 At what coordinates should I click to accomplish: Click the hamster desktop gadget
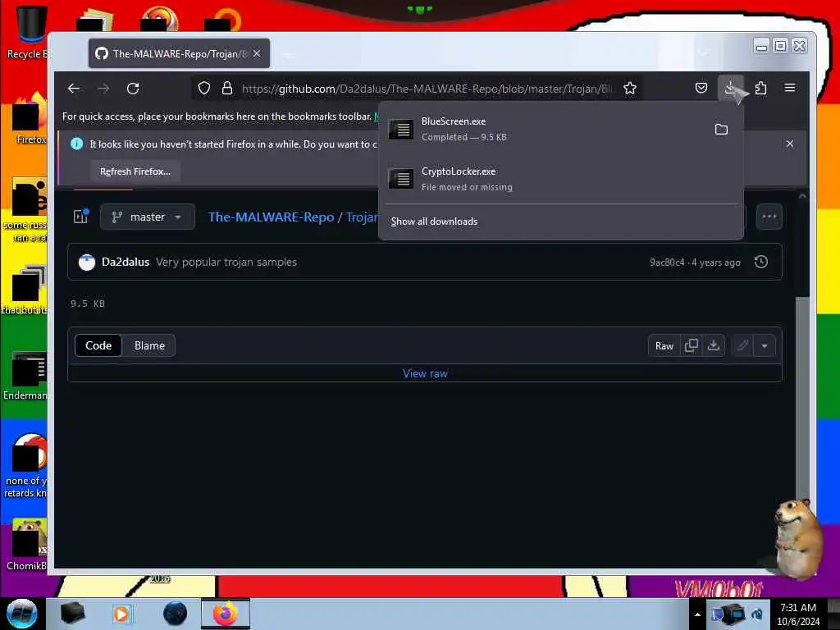pyautogui.click(x=797, y=538)
